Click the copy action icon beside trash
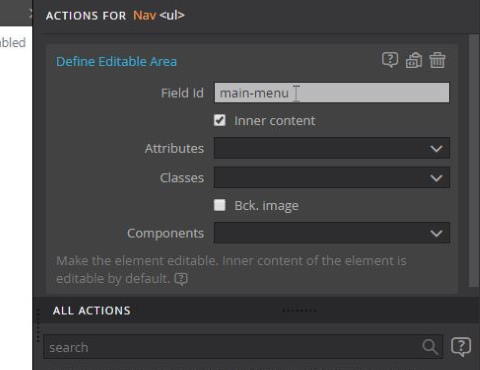Screen dimensions: 480x370 point(414,60)
